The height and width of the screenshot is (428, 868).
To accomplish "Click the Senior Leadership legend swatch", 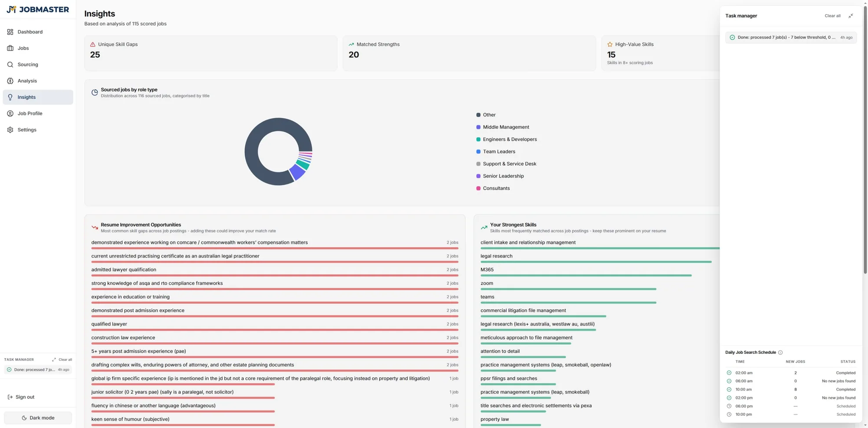I will point(478,176).
